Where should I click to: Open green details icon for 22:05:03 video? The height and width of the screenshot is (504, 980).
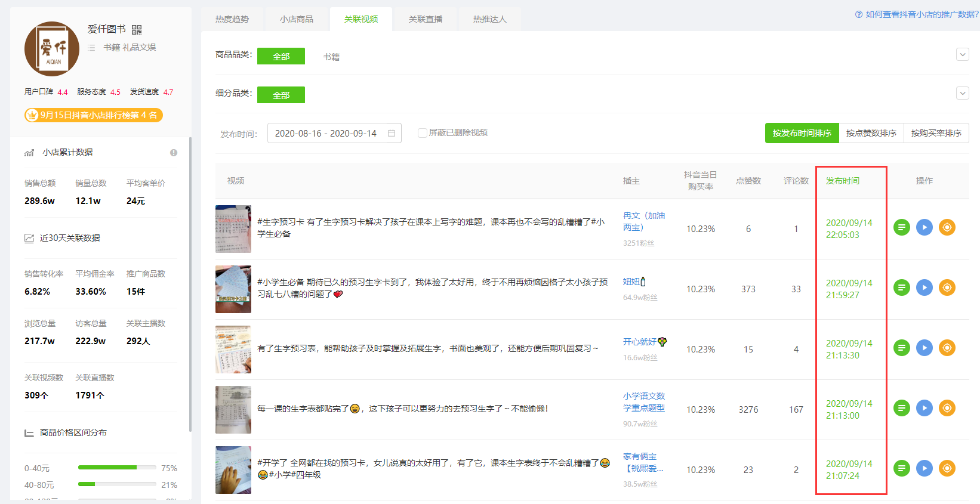[902, 227]
